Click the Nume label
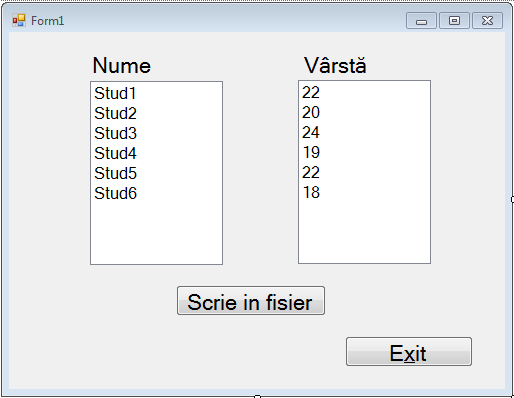This screenshot has height=398, width=514. point(122,65)
